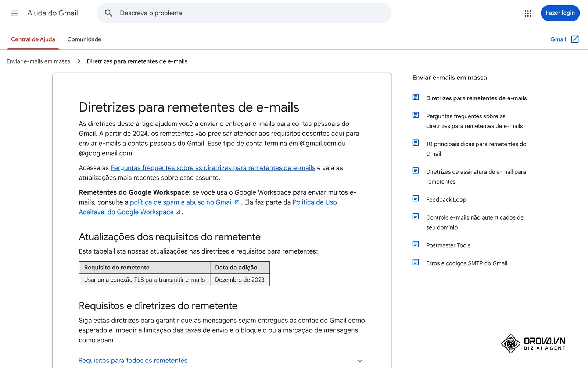Click the breadcrumb chevron separator
This screenshot has height=368, width=588.
coord(79,61)
